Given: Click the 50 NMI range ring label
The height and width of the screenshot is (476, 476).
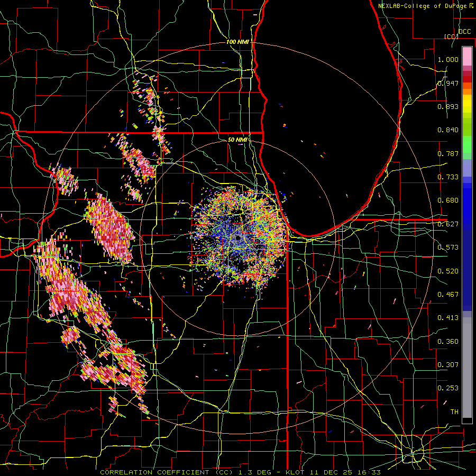Looking at the screenshot, I should [x=237, y=140].
